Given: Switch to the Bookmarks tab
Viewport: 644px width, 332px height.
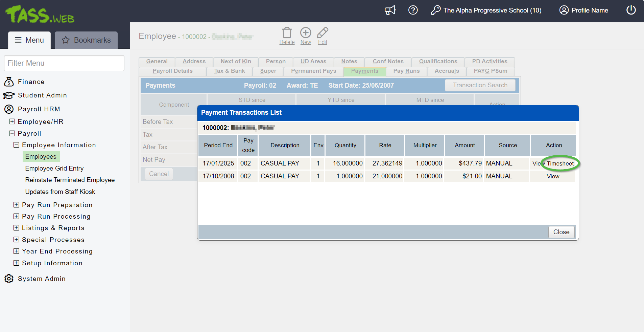Looking at the screenshot, I should 86,40.
